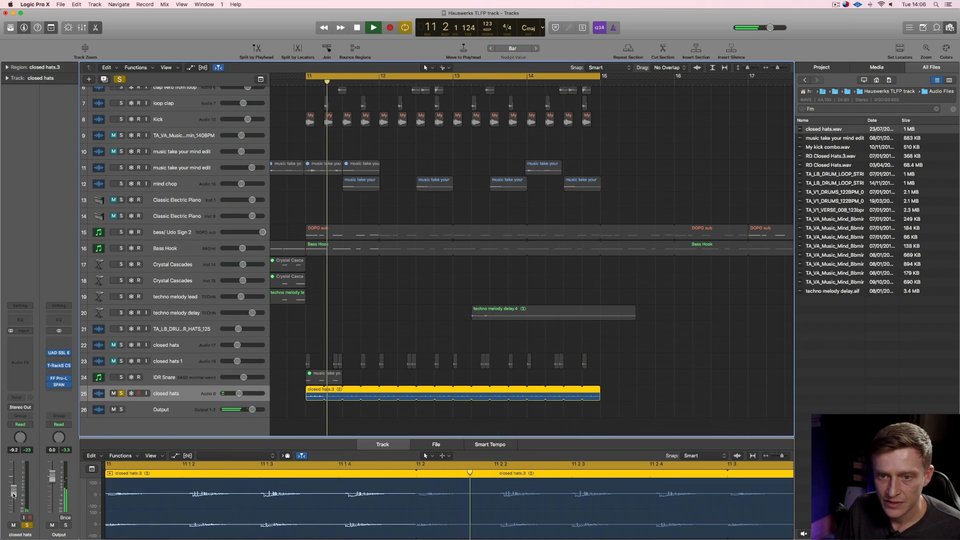Open the Snap Smart pop-up menu
The width and height of the screenshot is (960, 540).
[609, 67]
